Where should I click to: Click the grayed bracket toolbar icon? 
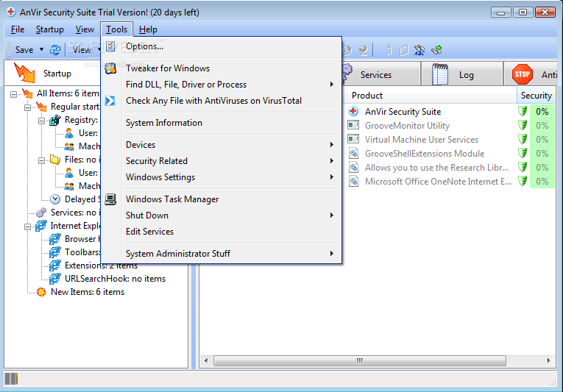tap(389, 50)
